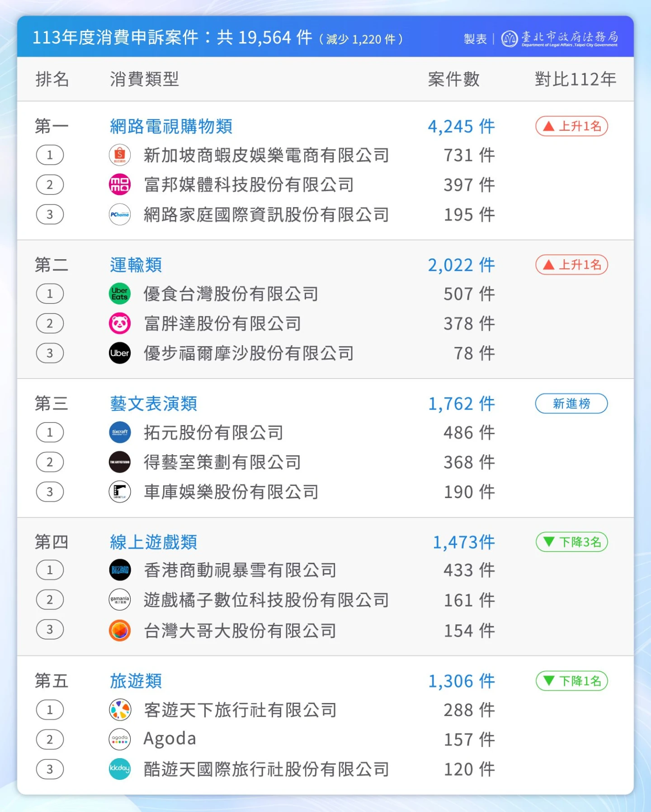
Task: Click the 對比112年 column header
Action: 575,80
